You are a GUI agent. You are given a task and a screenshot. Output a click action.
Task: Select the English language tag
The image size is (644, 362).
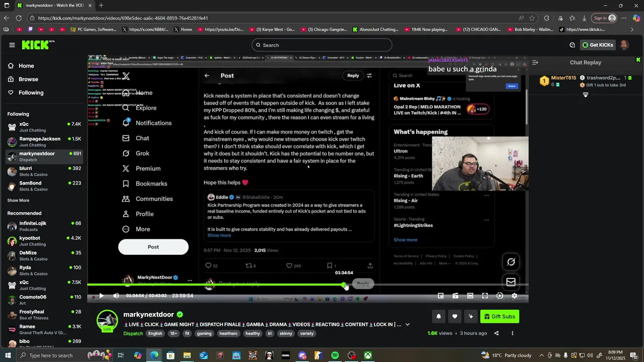coord(155,333)
